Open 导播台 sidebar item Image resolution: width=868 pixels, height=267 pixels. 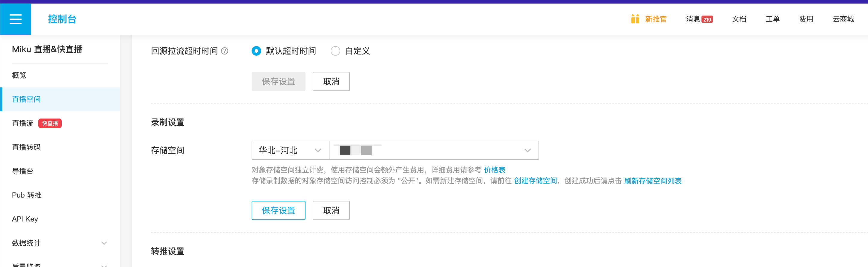(x=60, y=171)
